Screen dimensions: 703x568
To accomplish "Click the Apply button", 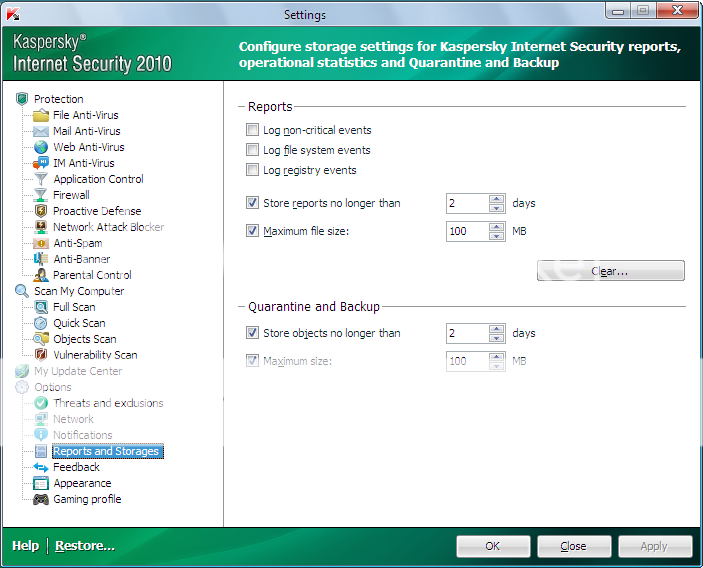I will [x=655, y=546].
